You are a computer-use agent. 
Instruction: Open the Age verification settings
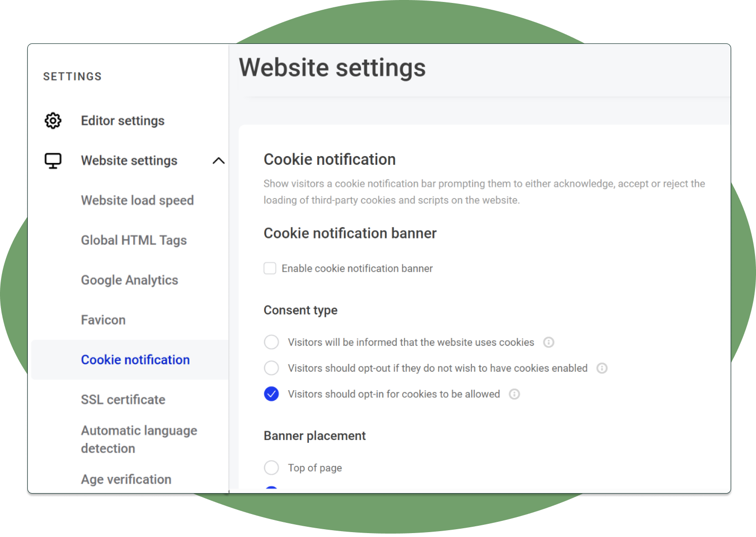[126, 479]
